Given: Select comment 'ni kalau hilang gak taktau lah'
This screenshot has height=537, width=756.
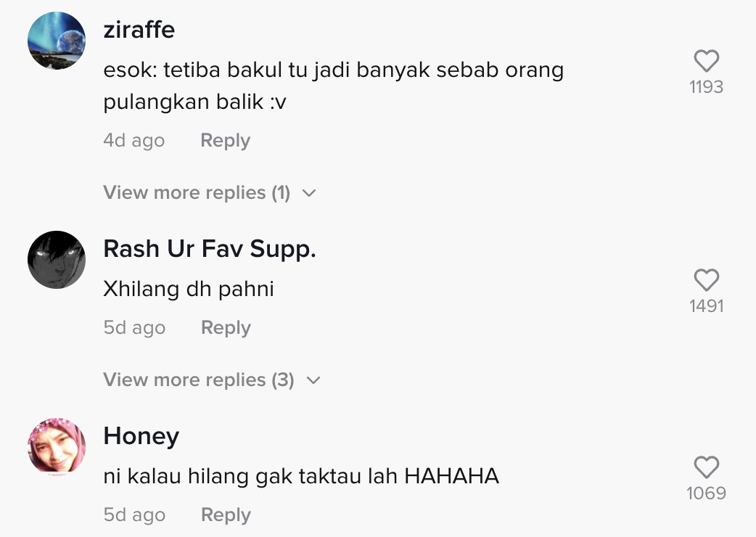Looking at the screenshot, I should [250, 476].
